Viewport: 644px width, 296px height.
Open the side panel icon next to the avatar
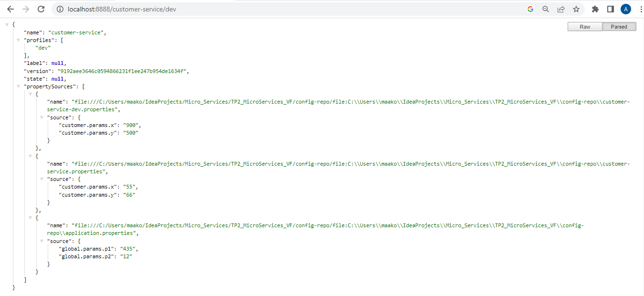[611, 9]
